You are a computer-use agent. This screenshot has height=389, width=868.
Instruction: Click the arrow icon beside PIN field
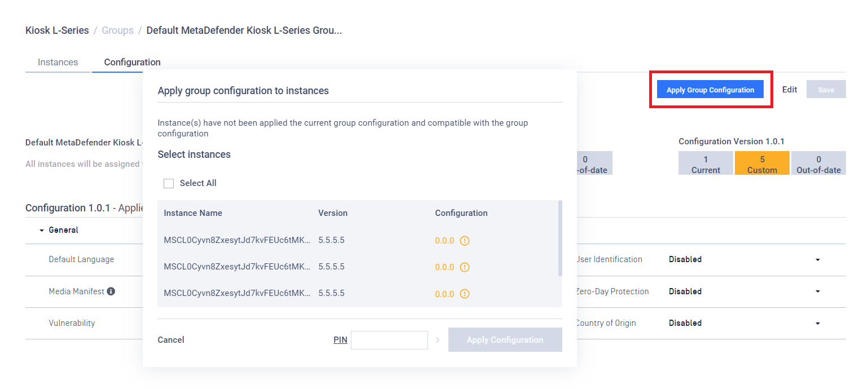(438, 340)
